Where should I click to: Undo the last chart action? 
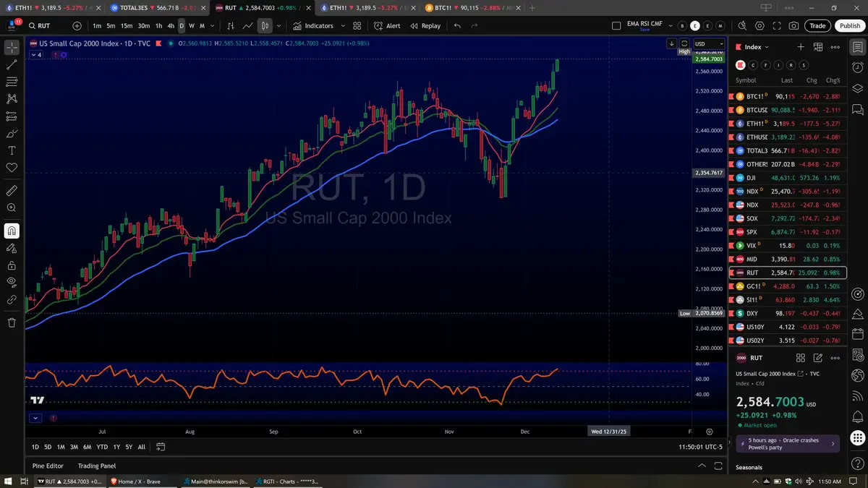(456, 25)
